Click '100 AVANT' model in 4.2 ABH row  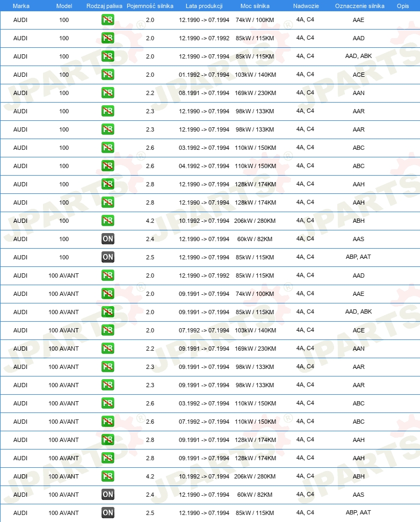(63, 476)
